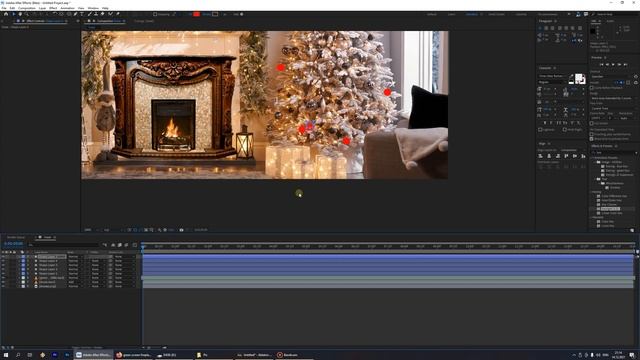Toggle the checkbox directly under On (Spacebar) Stop
This screenshot has height=360, width=640.
pyautogui.click(x=591, y=134)
